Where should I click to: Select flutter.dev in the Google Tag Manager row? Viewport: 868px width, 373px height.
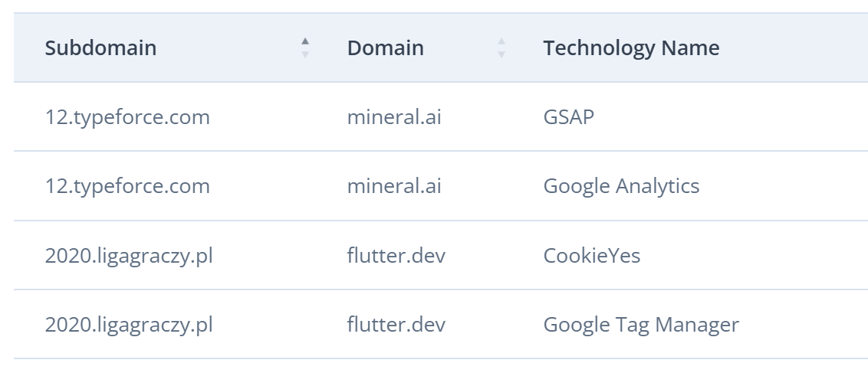click(396, 325)
